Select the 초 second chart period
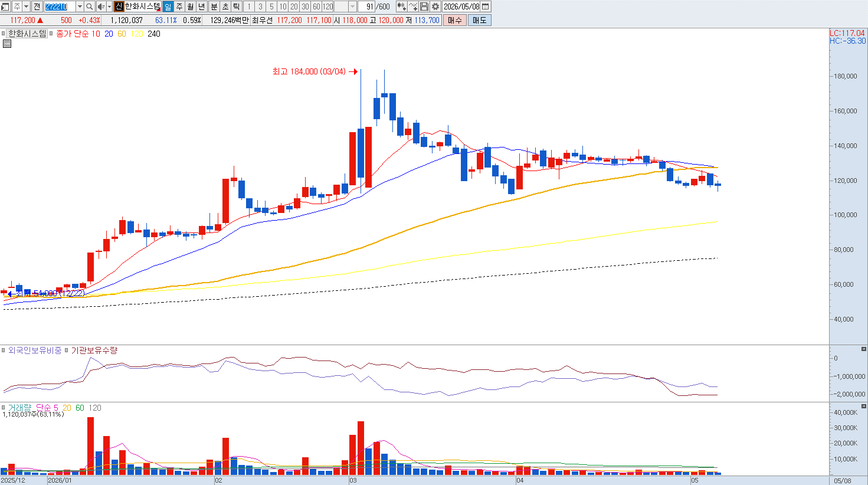The width and height of the screenshot is (868, 485). pos(225,6)
